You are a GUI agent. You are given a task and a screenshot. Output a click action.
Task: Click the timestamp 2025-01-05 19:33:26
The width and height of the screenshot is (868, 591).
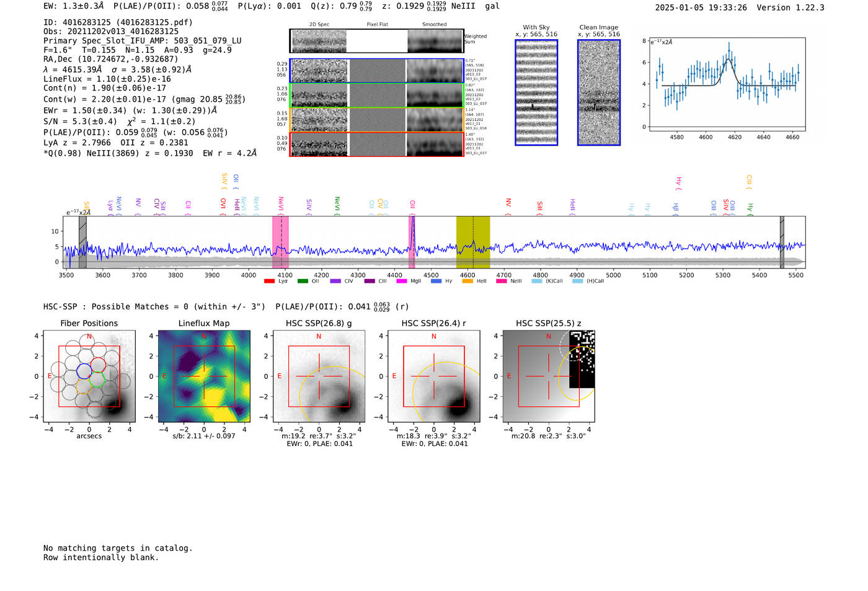pyautogui.click(x=701, y=8)
